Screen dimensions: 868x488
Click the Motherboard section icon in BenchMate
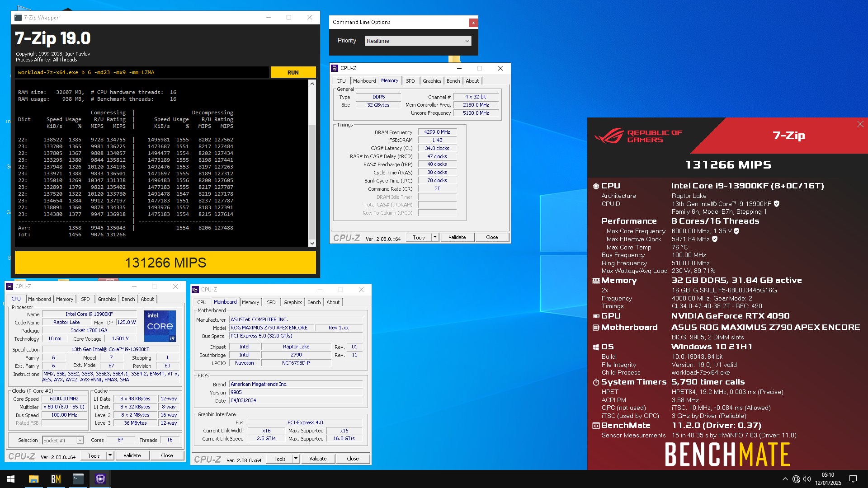596,327
